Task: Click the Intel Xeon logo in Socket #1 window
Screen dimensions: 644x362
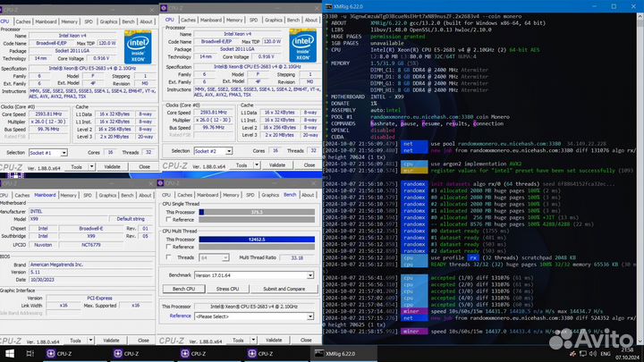Action: pyautogui.click(x=138, y=47)
